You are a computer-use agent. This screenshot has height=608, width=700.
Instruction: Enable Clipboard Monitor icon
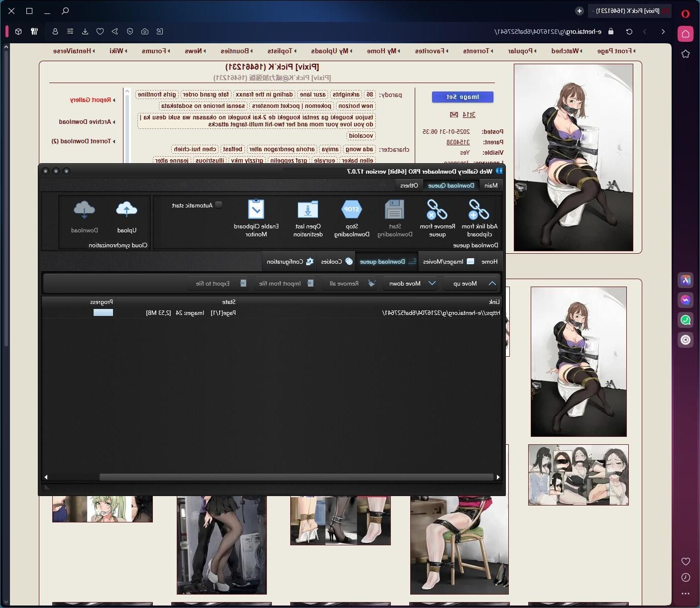click(x=256, y=209)
